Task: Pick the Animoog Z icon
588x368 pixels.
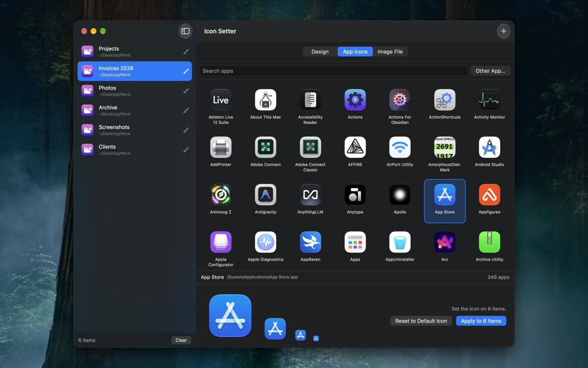Action: click(x=220, y=195)
